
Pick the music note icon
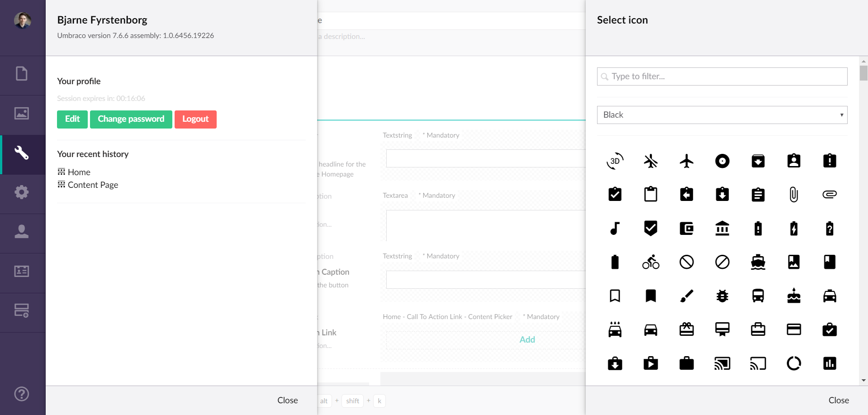point(615,229)
